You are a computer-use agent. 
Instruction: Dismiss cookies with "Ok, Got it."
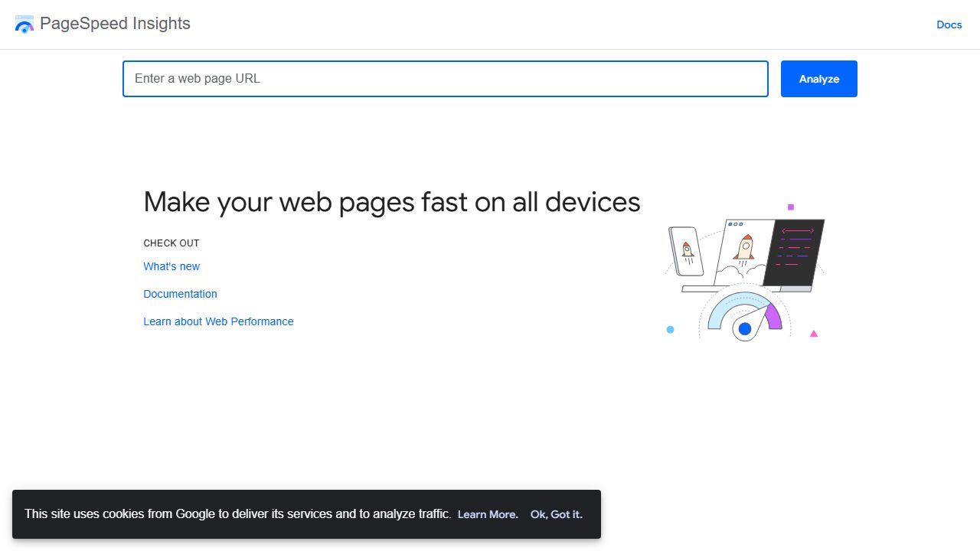557,514
